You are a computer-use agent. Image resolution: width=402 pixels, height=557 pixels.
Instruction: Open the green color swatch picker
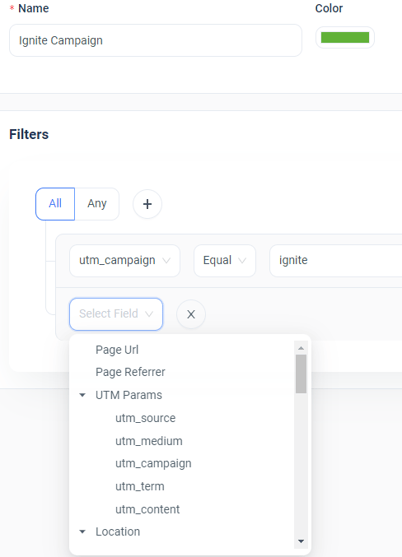pyautogui.click(x=345, y=37)
